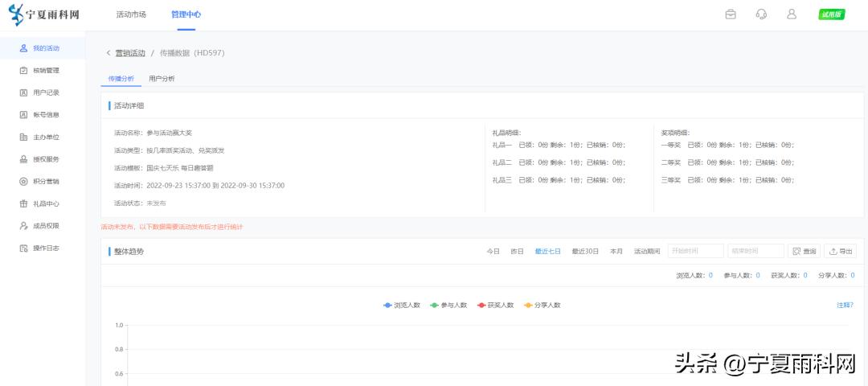
Task: Select the 最近30日 time range filter
Action: pos(585,251)
